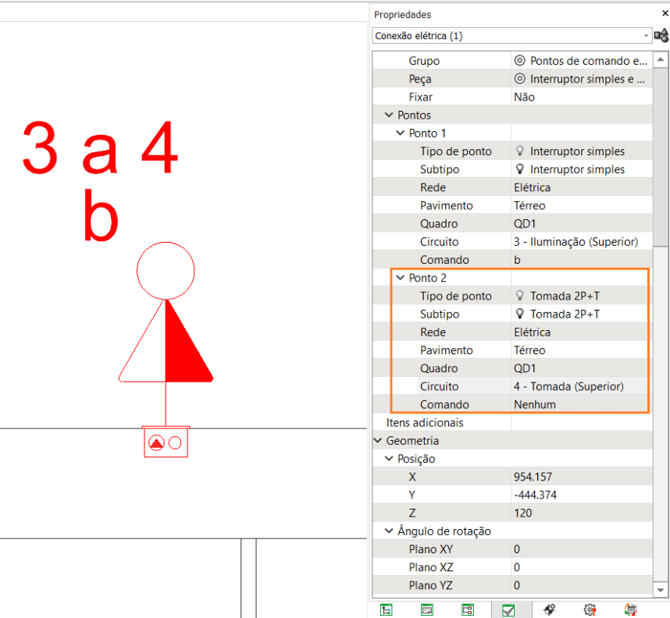Open the first green tree panel tab
This screenshot has width=670, height=618.
point(386,609)
